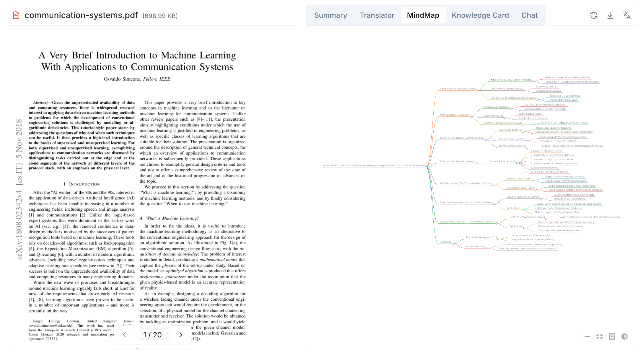Select the Translator tab
This screenshot has height=356, width=644.
tap(377, 15)
